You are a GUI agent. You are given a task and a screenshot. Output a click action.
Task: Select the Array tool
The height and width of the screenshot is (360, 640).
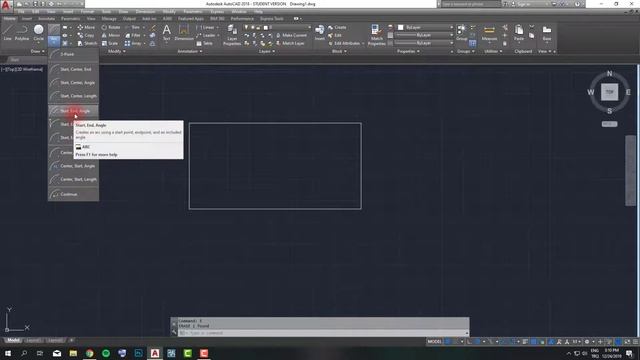coord(133,43)
